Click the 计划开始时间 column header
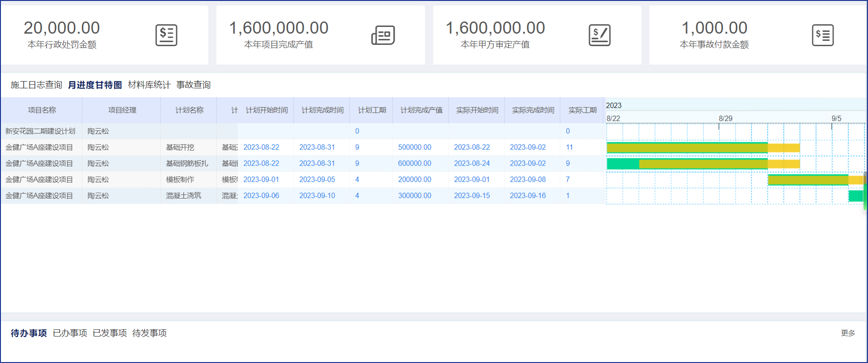This screenshot has height=363, width=868. tap(267, 110)
